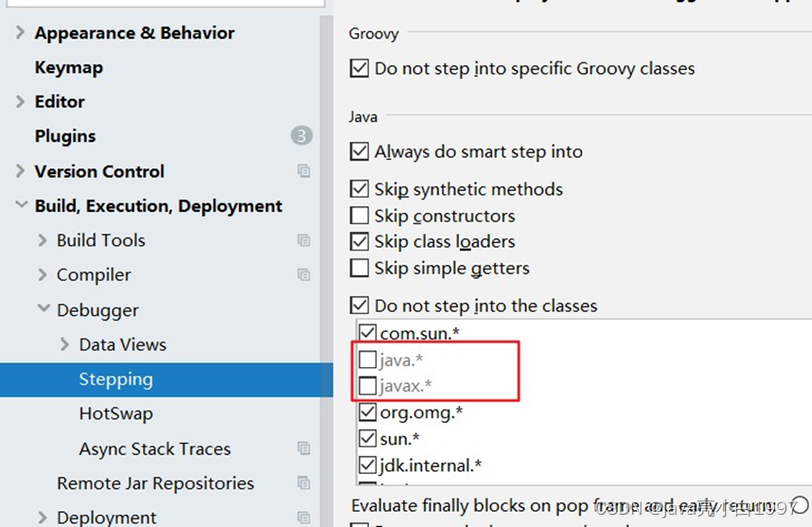Check the java.* class filter box
The width and height of the screenshot is (812, 527).
coord(367,360)
